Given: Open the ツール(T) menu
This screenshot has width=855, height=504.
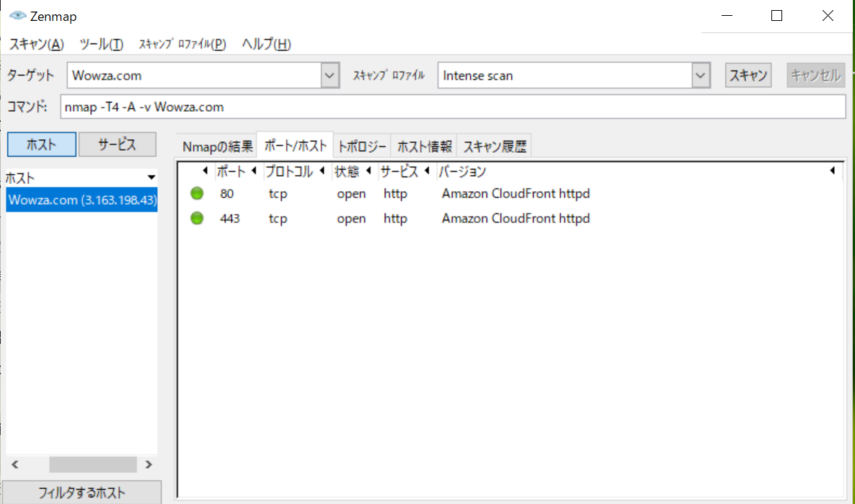Looking at the screenshot, I should pos(102,44).
